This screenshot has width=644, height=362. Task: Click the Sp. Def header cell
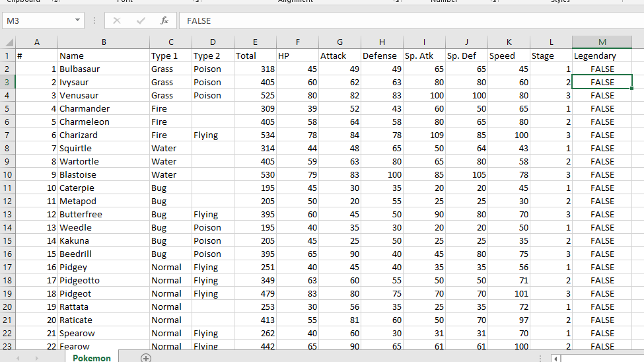pos(466,55)
